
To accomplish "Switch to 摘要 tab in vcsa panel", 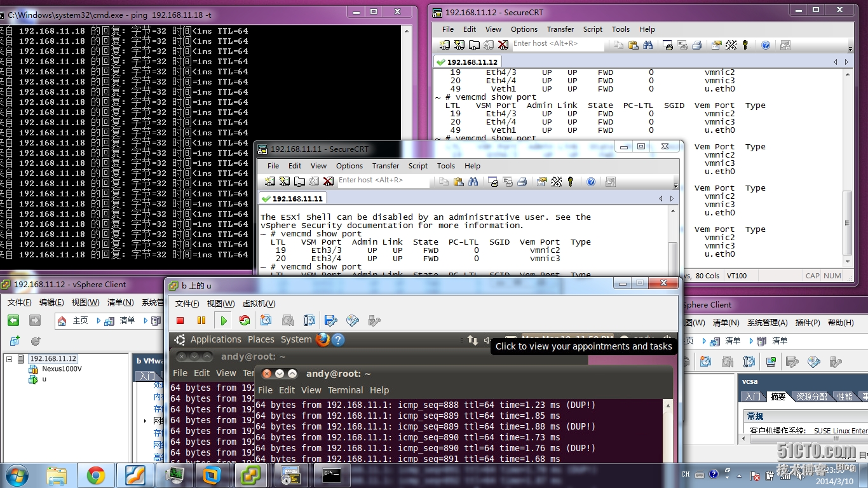I will (778, 396).
